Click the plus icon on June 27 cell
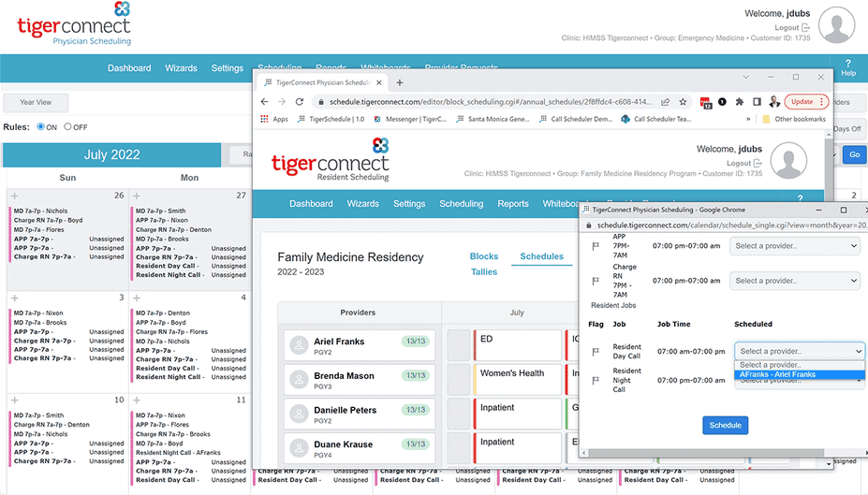This screenshot has width=868, height=495. click(136, 196)
